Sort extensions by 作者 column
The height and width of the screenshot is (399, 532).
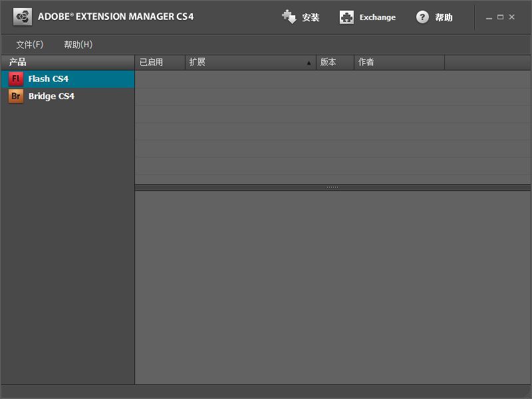click(x=366, y=63)
